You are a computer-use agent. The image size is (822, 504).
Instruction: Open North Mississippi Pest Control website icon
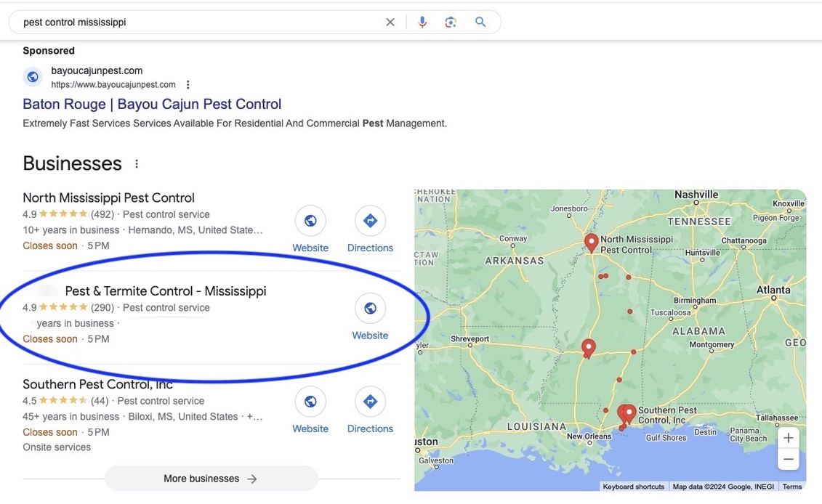click(x=310, y=221)
